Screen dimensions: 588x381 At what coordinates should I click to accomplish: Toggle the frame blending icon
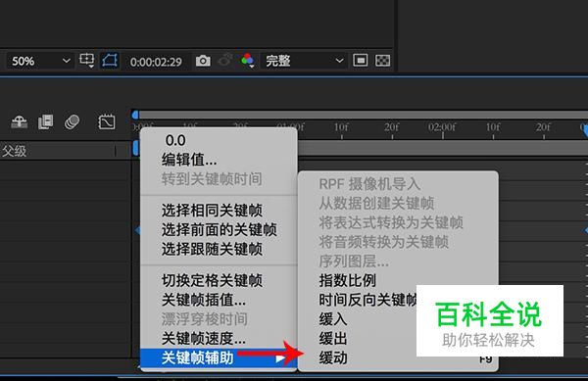(45, 121)
